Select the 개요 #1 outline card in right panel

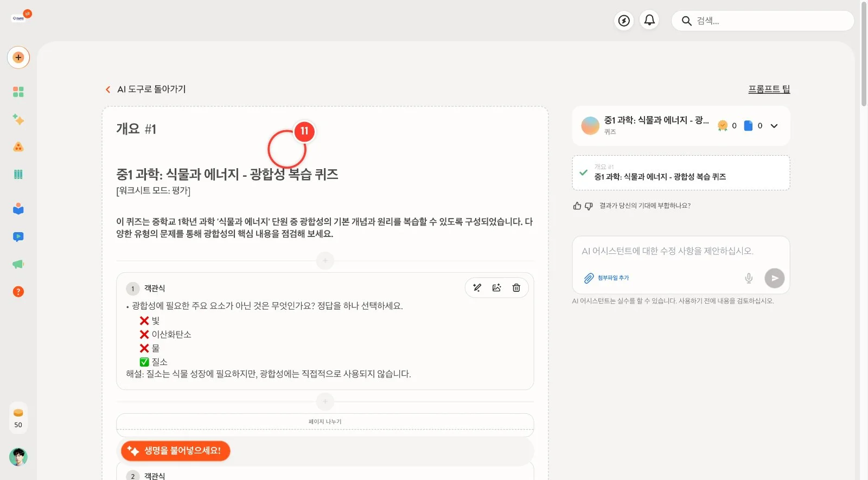[681, 172]
